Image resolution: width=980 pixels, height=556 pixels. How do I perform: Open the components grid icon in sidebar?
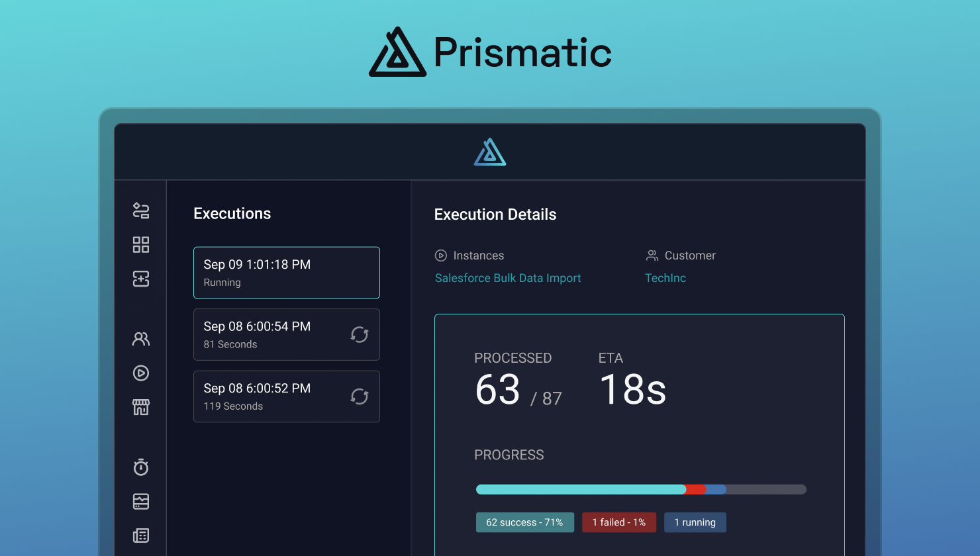pos(141,245)
